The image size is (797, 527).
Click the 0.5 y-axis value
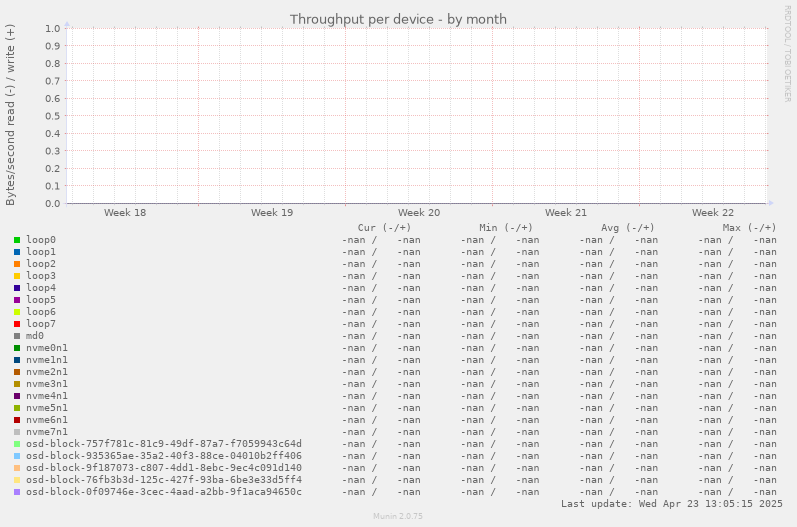click(x=52, y=116)
